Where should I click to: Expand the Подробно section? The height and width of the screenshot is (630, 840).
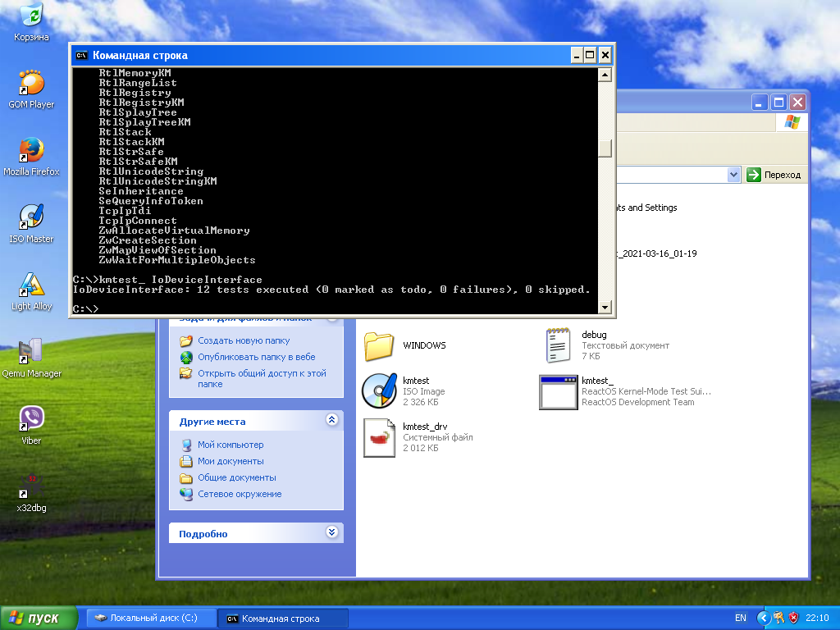tap(332, 532)
